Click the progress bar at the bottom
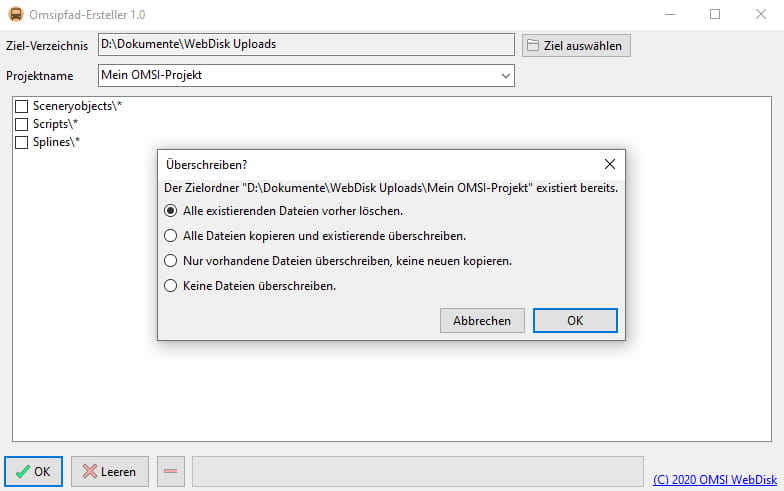This screenshot has width=784, height=491. (x=417, y=471)
